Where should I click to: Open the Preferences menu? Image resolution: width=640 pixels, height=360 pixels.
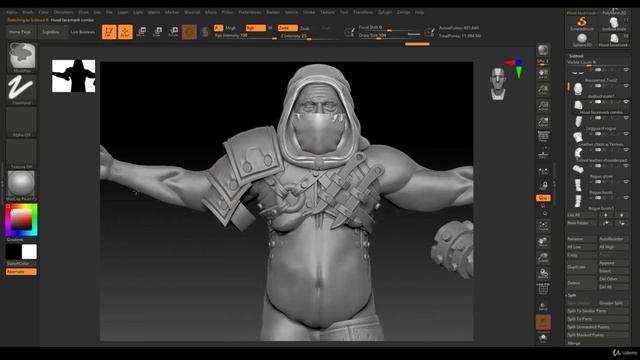(x=250, y=12)
